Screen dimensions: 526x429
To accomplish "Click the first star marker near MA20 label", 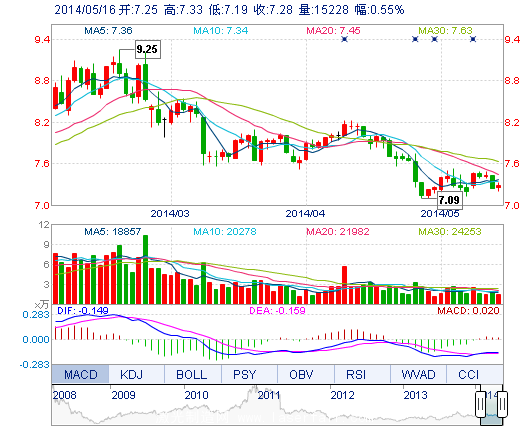I will pos(344,39).
